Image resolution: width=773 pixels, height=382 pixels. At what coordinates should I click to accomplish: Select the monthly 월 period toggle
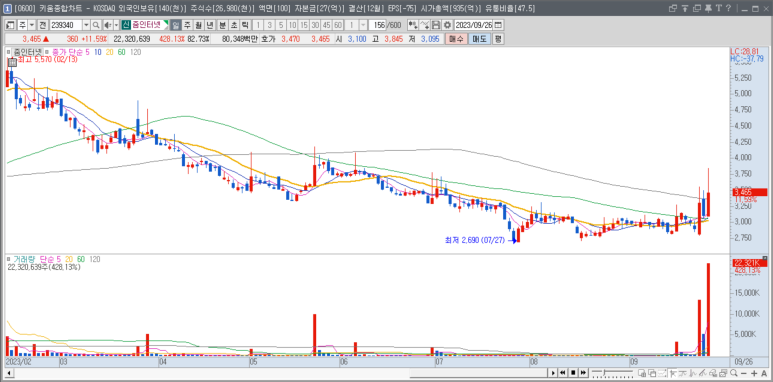pyautogui.click(x=198, y=25)
